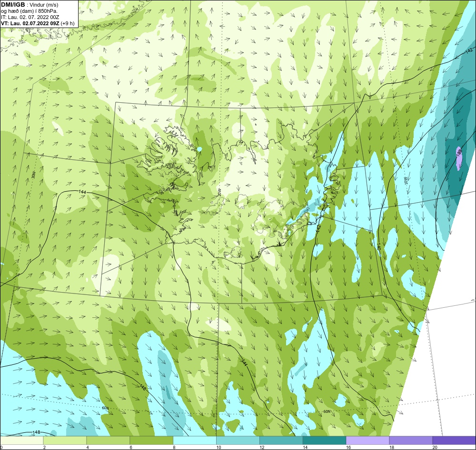The height and width of the screenshot is (450, 476).
Task: Click the legend tick value "16"
Action: coord(348,447)
